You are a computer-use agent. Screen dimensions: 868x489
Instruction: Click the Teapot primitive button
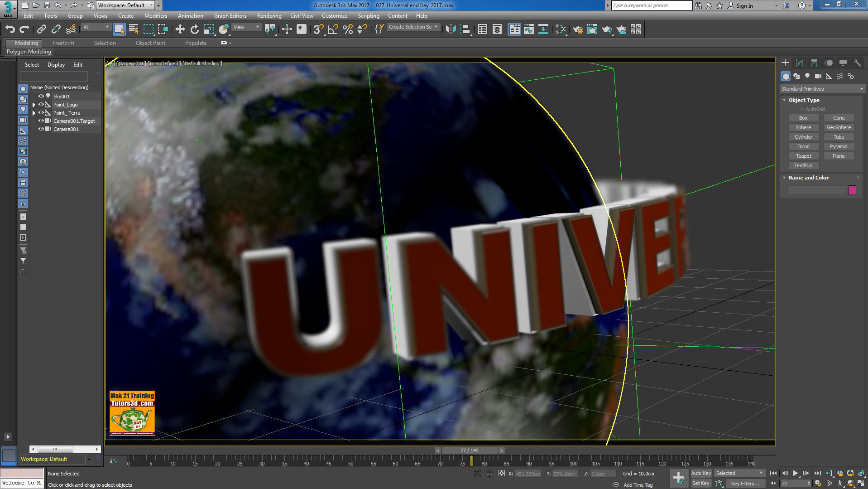pyautogui.click(x=803, y=156)
